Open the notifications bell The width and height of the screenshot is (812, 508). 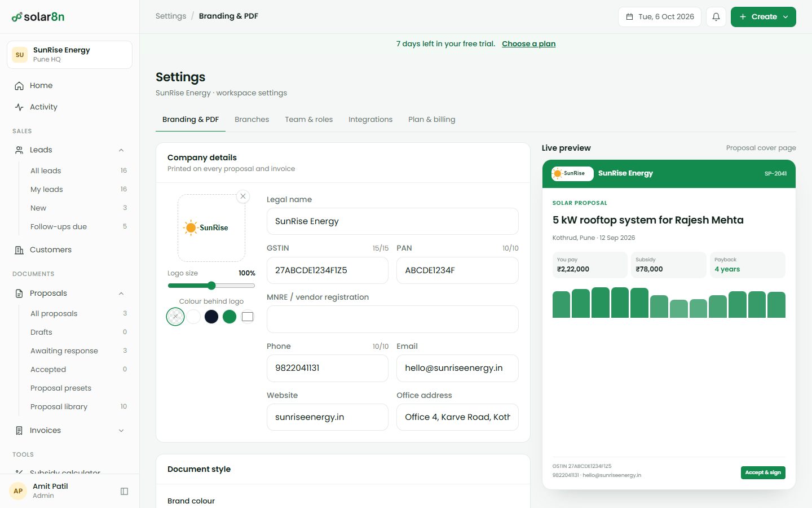click(716, 17)
